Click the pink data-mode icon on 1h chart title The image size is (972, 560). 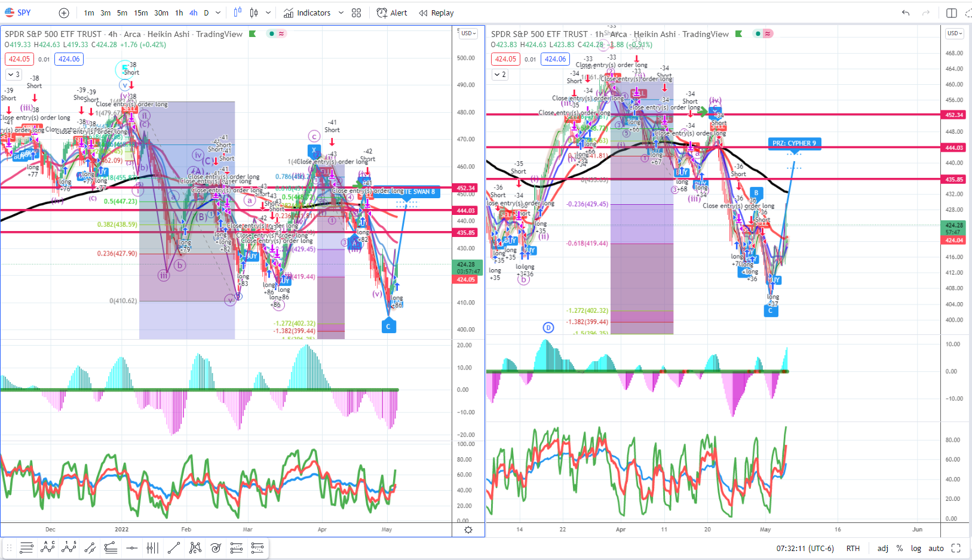tap(768, 33)
